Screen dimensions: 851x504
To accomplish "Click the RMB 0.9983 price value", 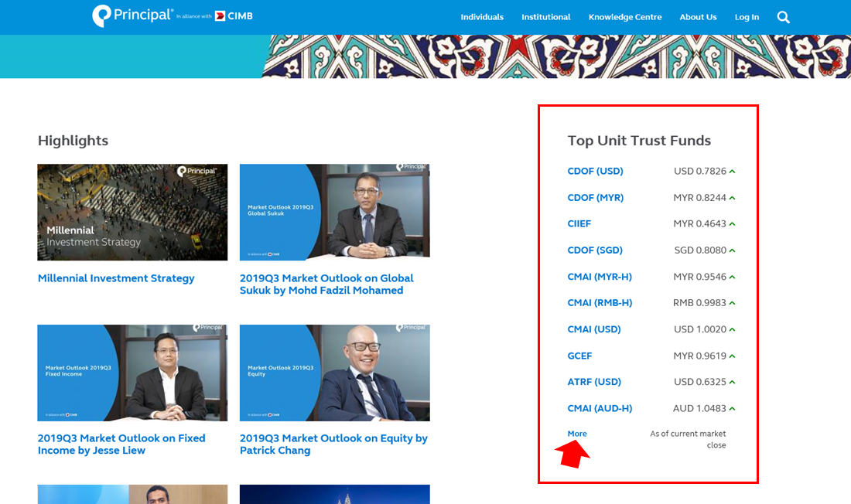I will coord(699,303).
